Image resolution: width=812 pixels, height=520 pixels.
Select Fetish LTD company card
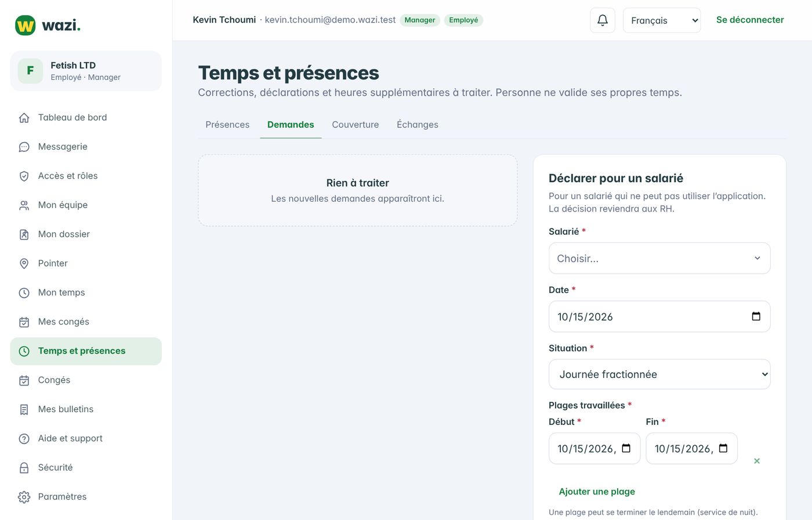pyautogui.click(x=86, y=71)
